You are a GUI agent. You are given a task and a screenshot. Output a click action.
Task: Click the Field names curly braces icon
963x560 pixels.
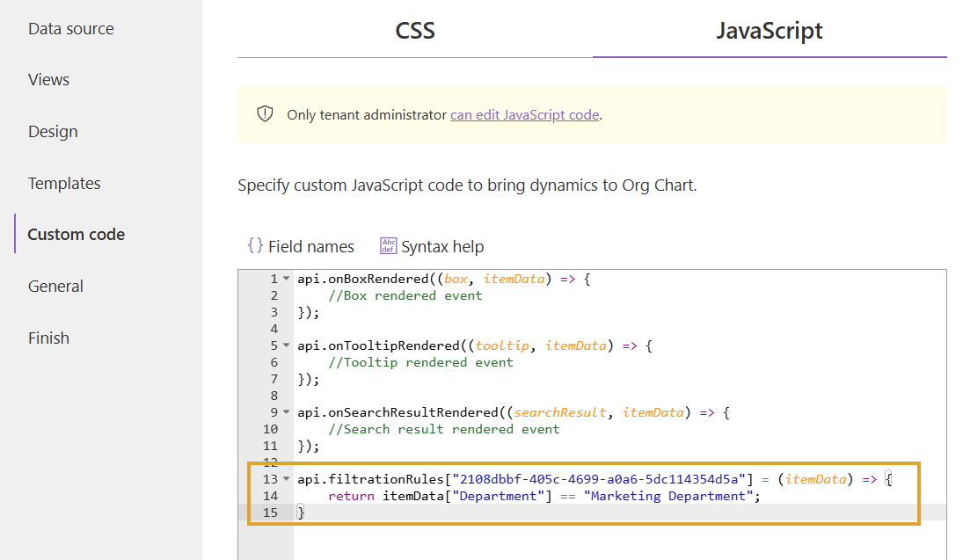click(256, 245)
